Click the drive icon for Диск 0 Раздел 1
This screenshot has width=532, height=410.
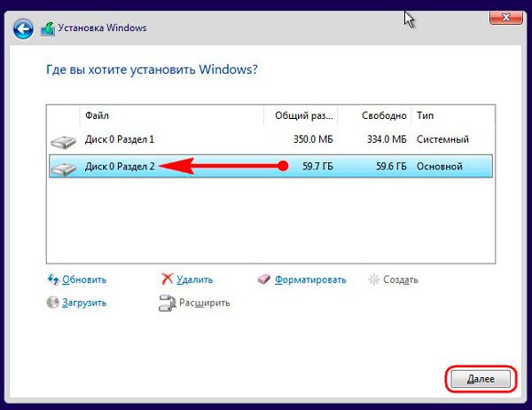(x=64, y=142)
